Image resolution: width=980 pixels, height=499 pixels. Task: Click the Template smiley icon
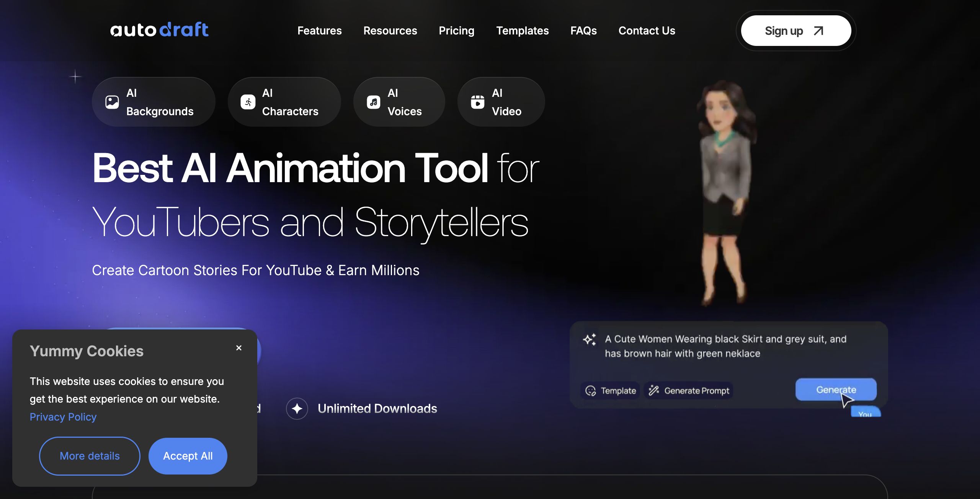coord(591,391)
